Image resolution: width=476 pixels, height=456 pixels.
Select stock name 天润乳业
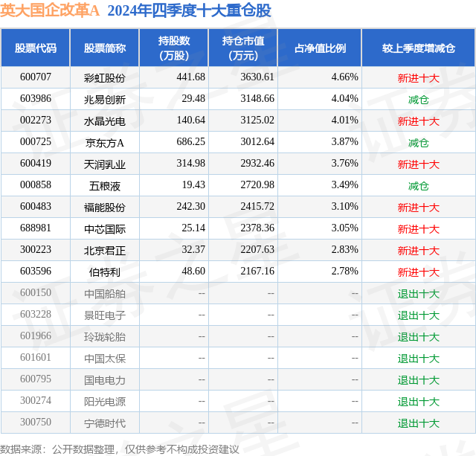(x=105, y=164)
